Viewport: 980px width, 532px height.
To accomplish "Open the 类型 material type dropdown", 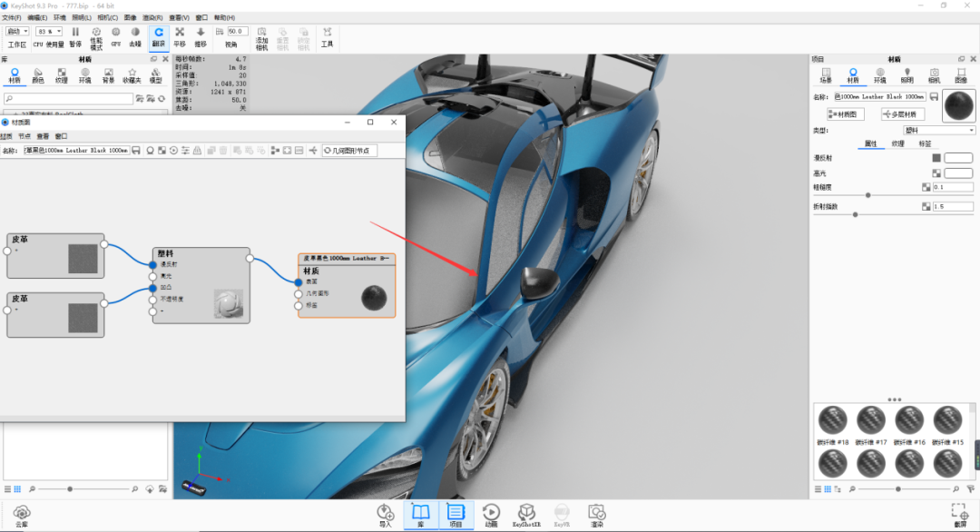I will [939, 130].
